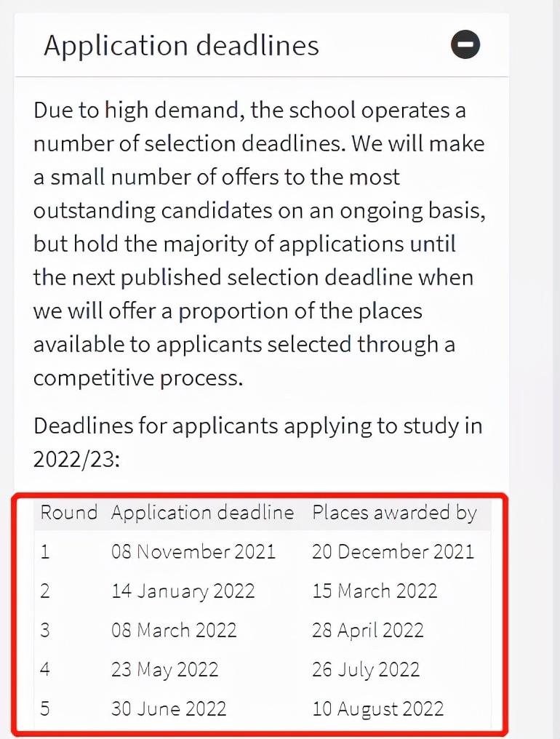Click round number 3 in the table

[45, 630]
